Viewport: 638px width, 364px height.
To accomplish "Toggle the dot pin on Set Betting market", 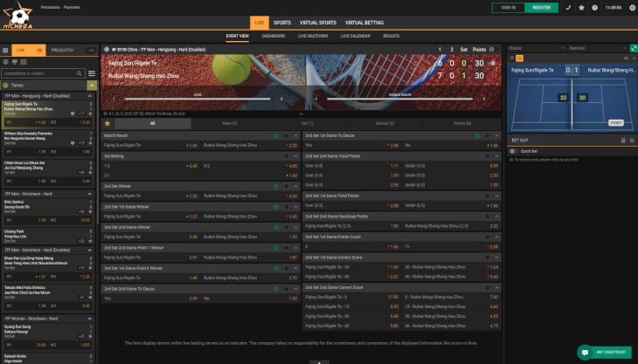I will (x=286, y=156).
